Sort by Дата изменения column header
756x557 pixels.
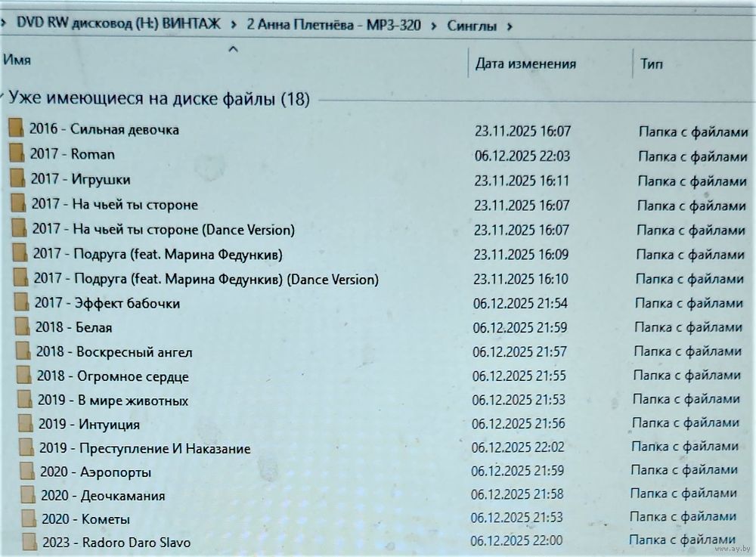[x=525, y=64]
